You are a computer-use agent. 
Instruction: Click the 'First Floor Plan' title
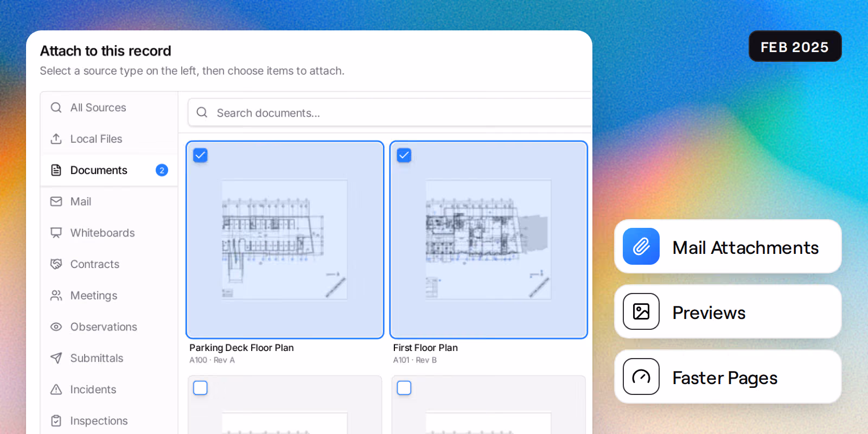[x=425, y=348]
